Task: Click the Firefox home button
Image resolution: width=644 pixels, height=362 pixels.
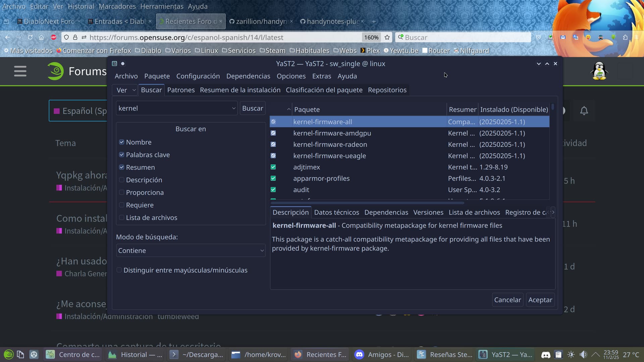Action: click(41, 38)
